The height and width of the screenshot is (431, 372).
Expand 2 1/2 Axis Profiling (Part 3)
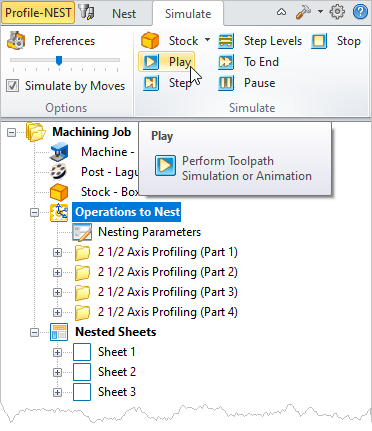point(57,292)
